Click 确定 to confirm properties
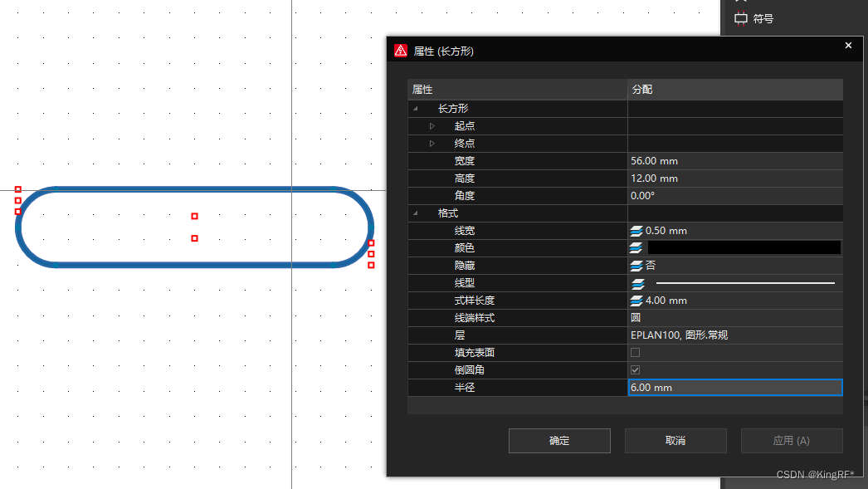Image resolution: width=868 pixels, height=489 pixels. (559, 441)
